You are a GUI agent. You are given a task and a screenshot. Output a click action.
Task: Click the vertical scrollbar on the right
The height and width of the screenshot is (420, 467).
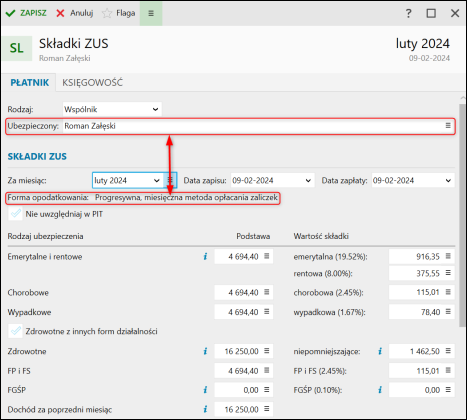click(462, 215)
